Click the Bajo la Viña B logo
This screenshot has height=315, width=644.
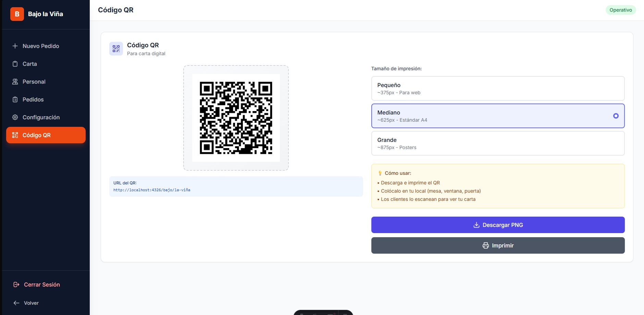(16, 14)
